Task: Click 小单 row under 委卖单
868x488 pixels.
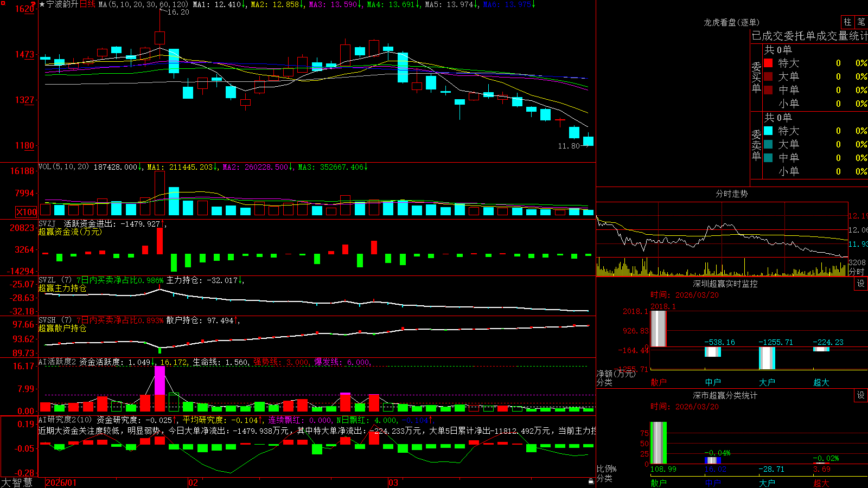Action: point(815,171)
